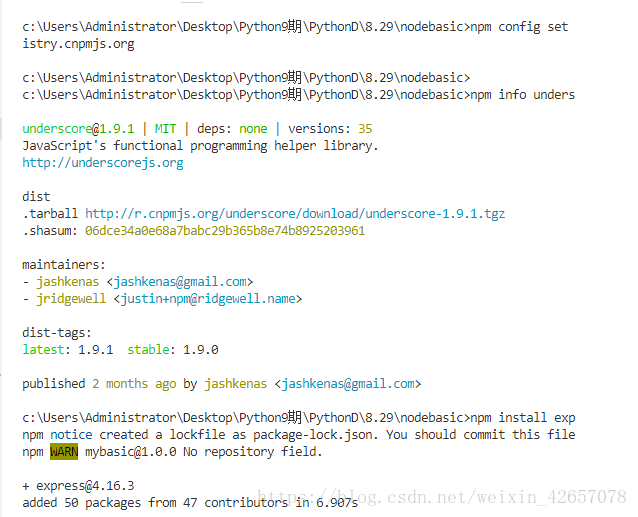Click the underscore@1.9.1 package name
Viewport: 638px width, 517px height.
click(x=78, y=129)
